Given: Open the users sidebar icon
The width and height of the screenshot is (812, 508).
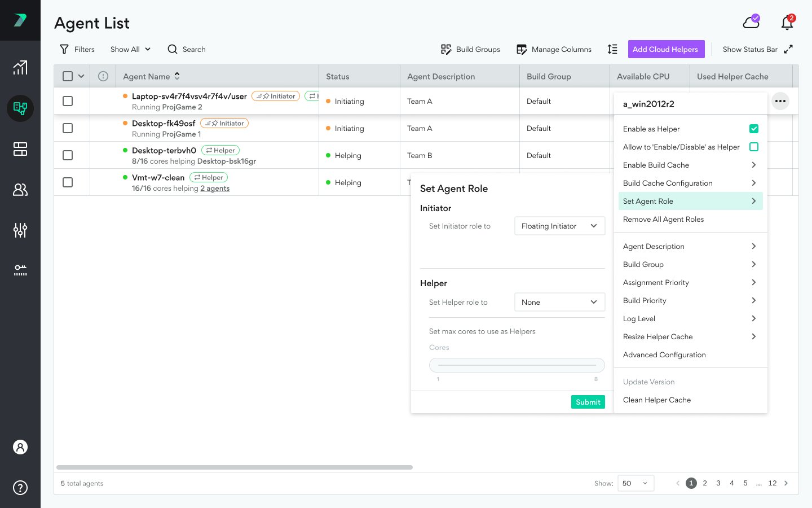Looking at the screenshot, I should click(x=20, y=190).
